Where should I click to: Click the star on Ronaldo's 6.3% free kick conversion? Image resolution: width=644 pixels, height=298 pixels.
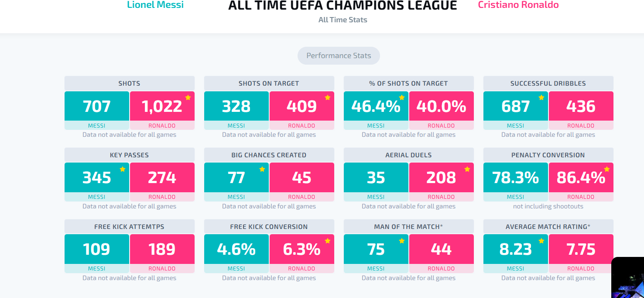[328, 241]
